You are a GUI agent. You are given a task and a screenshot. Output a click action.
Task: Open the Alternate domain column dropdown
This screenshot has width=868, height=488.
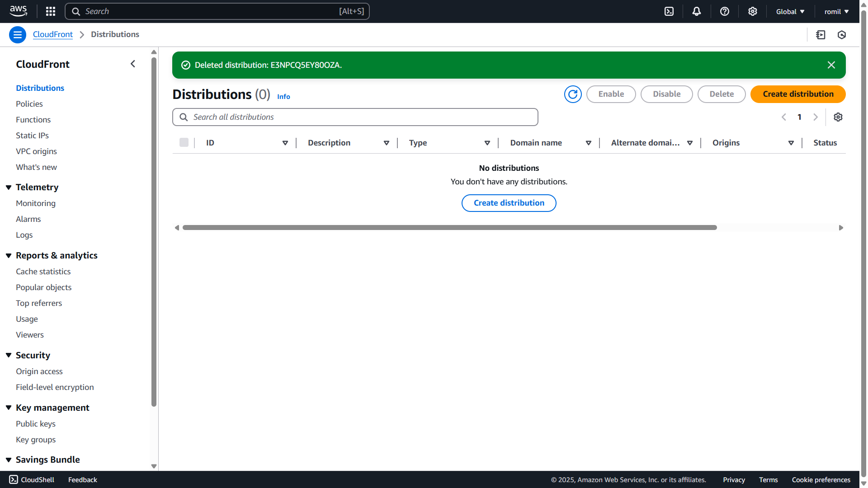690,143
